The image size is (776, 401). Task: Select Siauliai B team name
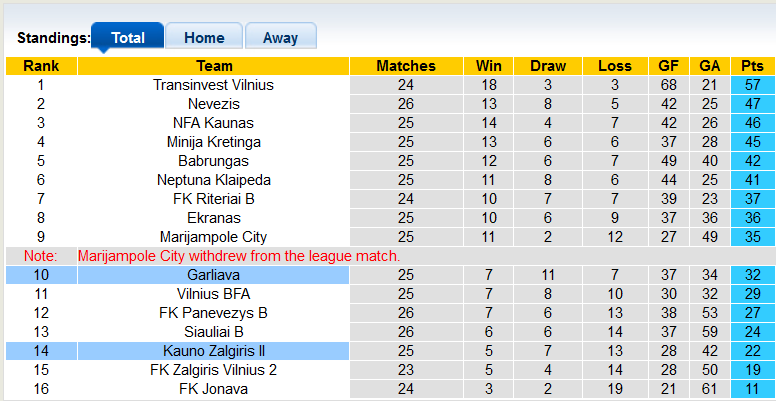point(214,332)
